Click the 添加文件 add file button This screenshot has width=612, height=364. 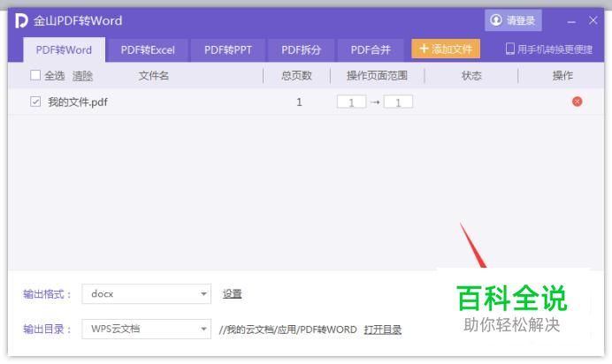tap(446, 49)
